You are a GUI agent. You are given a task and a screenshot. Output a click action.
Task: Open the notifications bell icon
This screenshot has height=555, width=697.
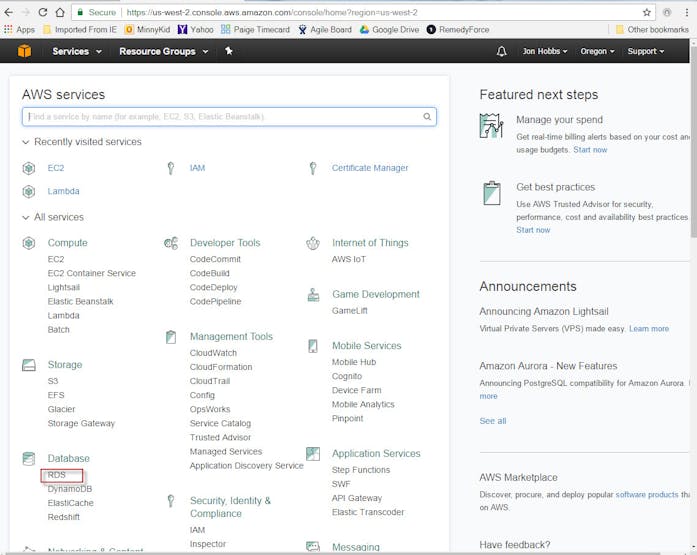pyautogui.click(x=501, y=52)
